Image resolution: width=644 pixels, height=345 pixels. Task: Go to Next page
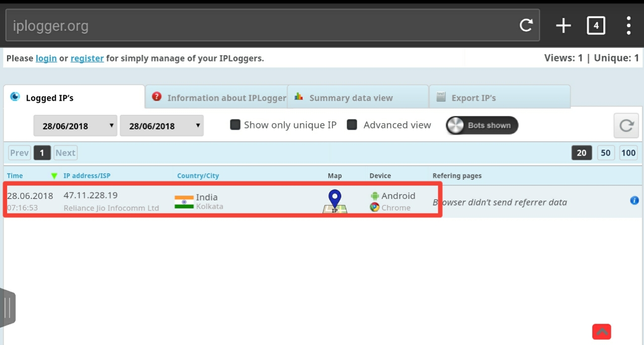[x=65, y=153]
